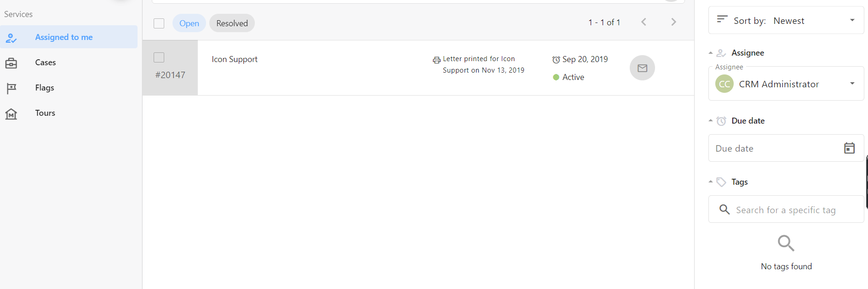
Task: Open the Sort by Newest dropdown
Action: click(x=852, y=20)
